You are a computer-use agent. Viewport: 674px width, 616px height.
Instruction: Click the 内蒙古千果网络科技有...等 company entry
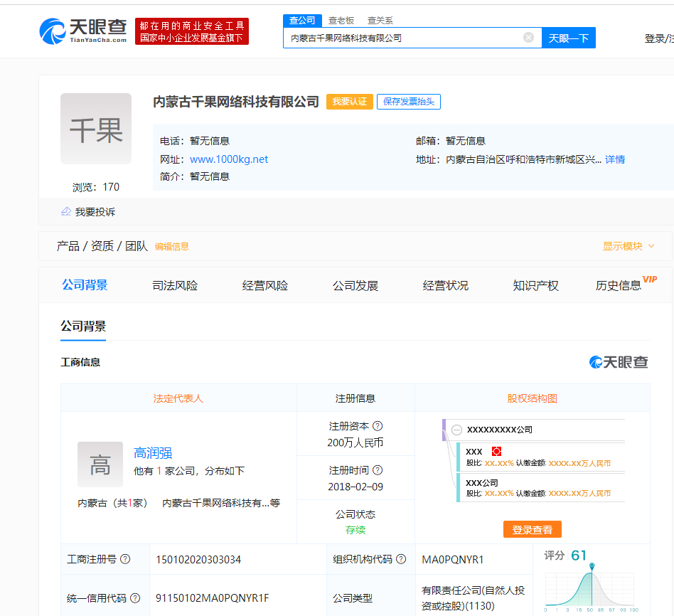click(x=221, y=503)
